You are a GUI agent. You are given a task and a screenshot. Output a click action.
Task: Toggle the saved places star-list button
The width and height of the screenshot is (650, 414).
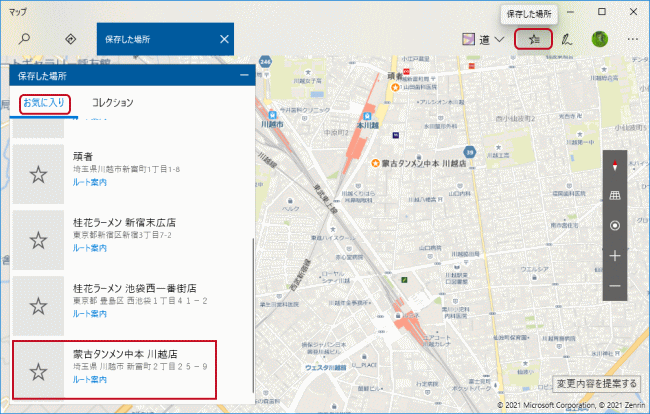pos(534,39)
